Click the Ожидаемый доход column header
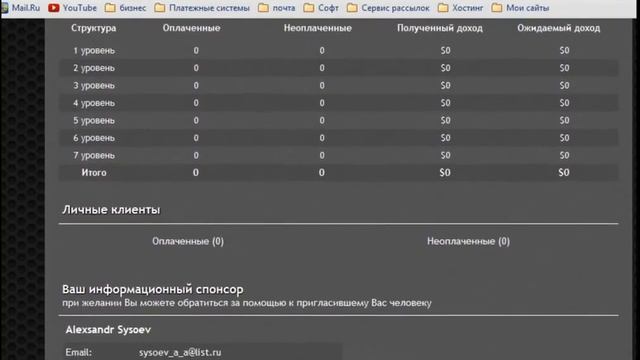Viewport: 640px width, 360px height. [x=558, y=28]
